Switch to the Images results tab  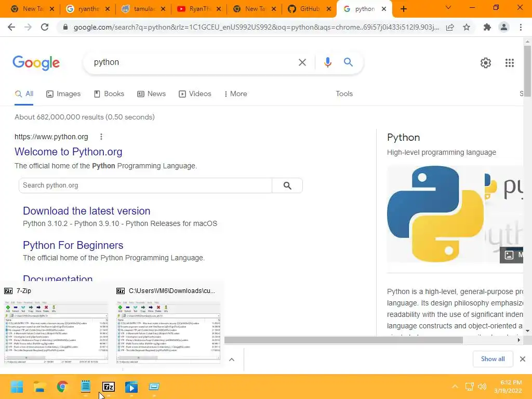coord(63,94)
